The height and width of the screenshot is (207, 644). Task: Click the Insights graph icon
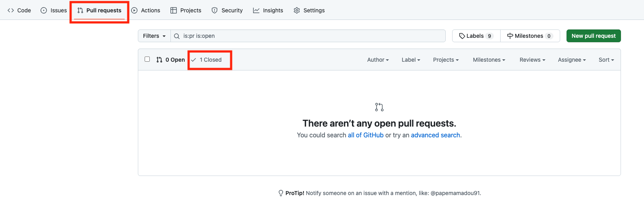pos(256,10)
